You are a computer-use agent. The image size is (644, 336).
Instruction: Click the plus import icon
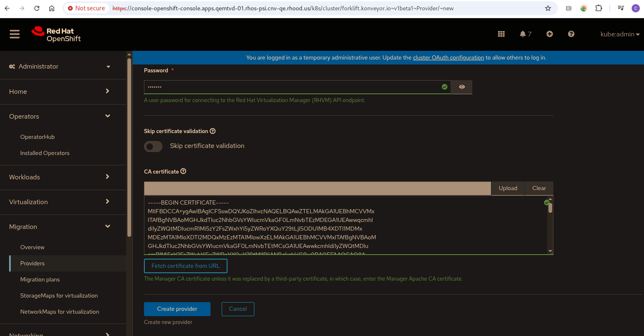point(550,34)
